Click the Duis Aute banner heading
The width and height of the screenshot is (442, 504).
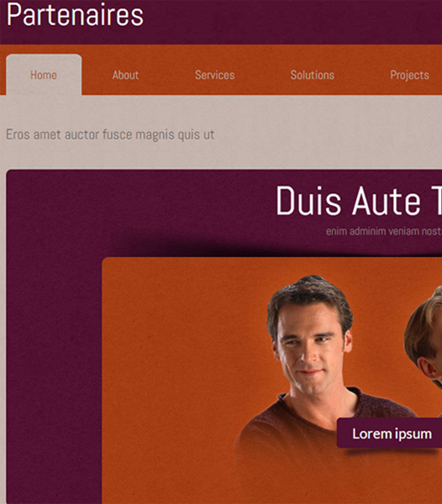click(359, 201)
